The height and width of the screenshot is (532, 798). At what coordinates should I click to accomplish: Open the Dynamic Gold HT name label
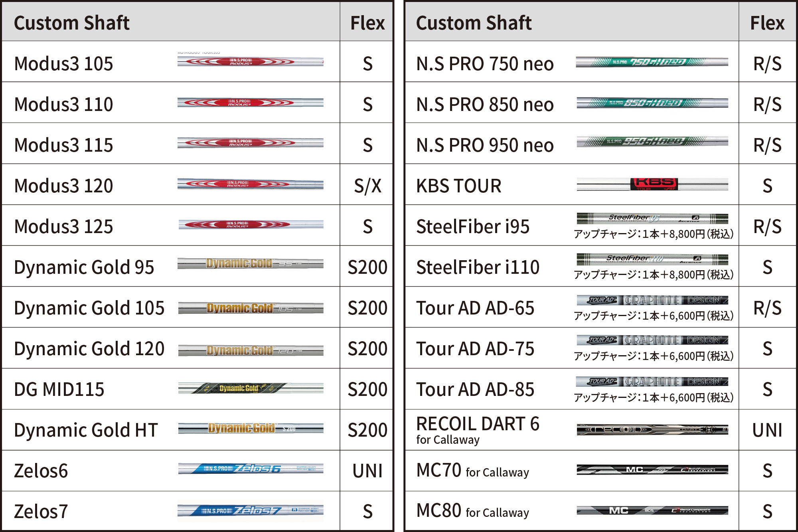(86, 430)
